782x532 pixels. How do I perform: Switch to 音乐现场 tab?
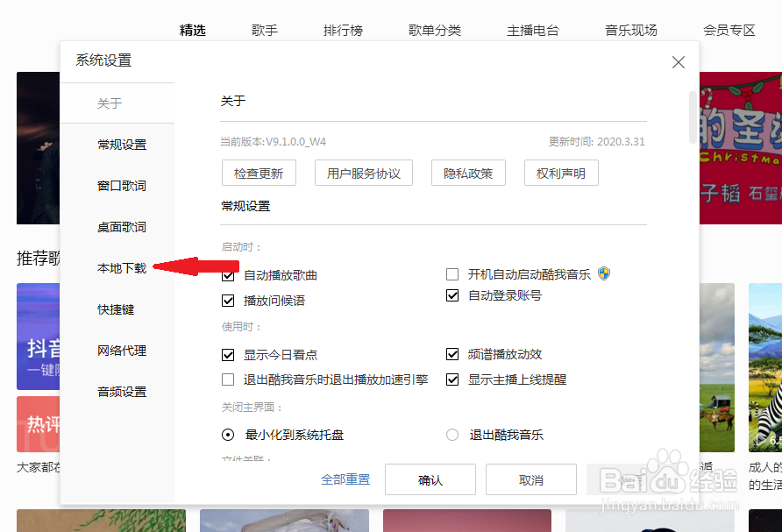click(x=631, y=31)
